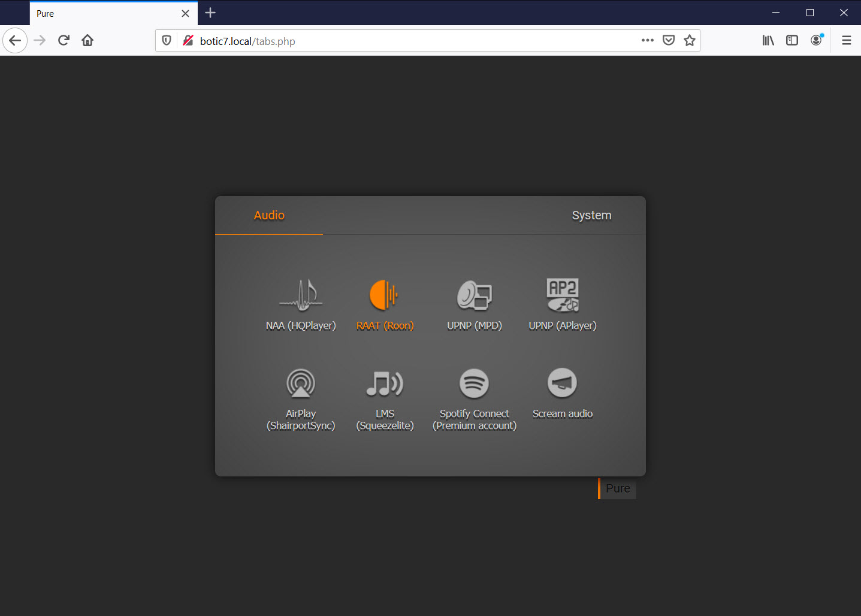Toggle the browser sidebar icon
The width and height of the screenshot is (861, 616).
(792, 40)
